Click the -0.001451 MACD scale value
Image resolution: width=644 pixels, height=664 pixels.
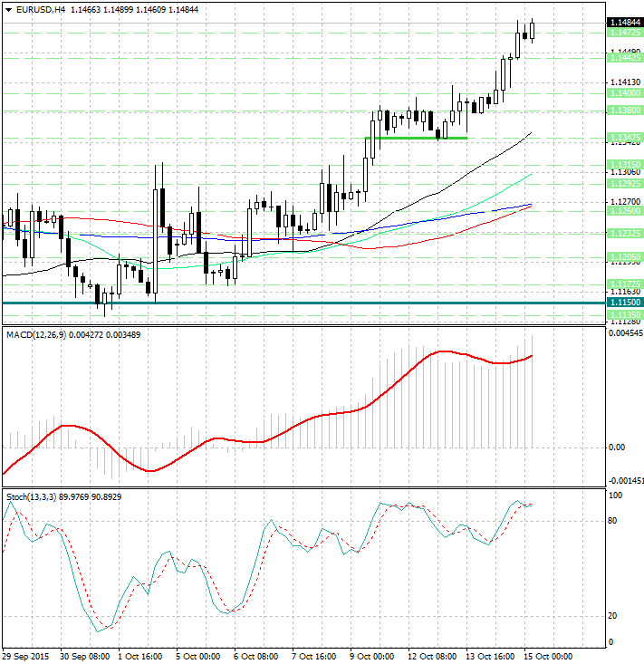coord(626,481)
